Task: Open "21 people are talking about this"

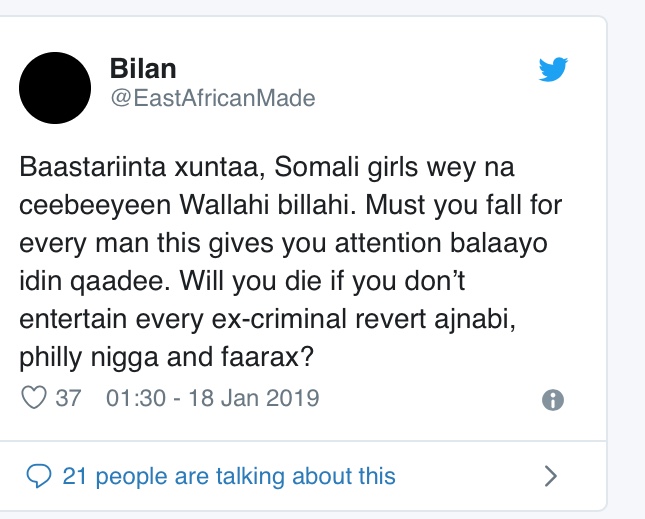Action: point(229,476)
